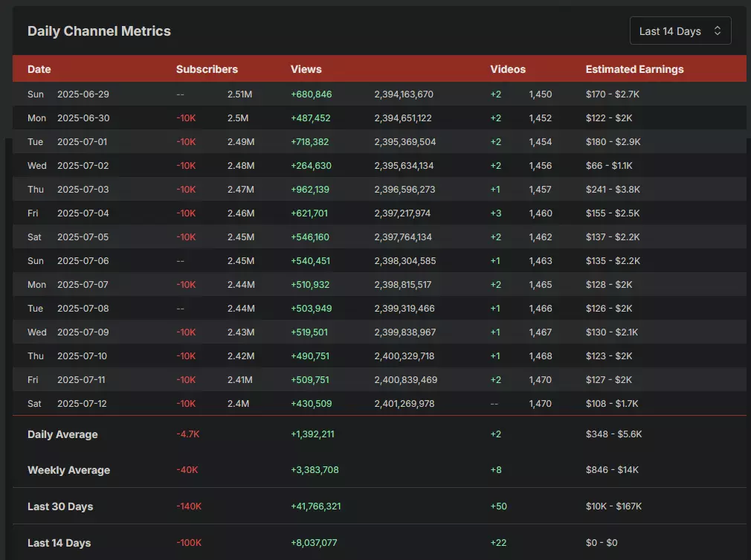The width and height of the screenshot is (751, 560).
Task: Click earnings $241 - $3.8K
Action: (613, 189)
